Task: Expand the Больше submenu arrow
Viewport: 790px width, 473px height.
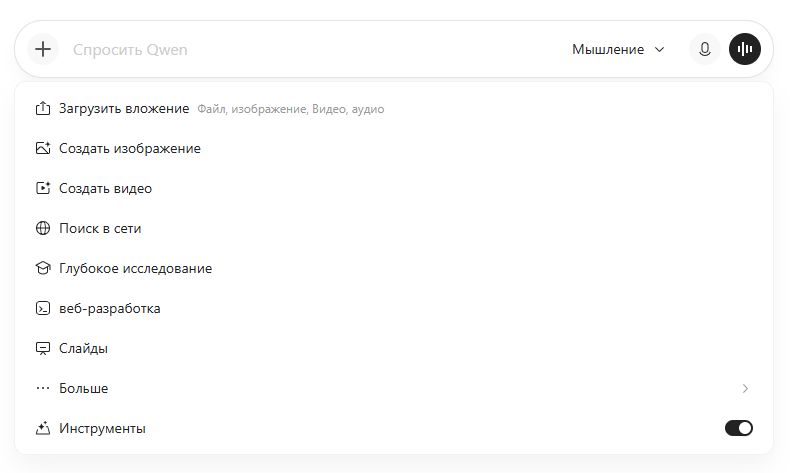Action: 745,388
